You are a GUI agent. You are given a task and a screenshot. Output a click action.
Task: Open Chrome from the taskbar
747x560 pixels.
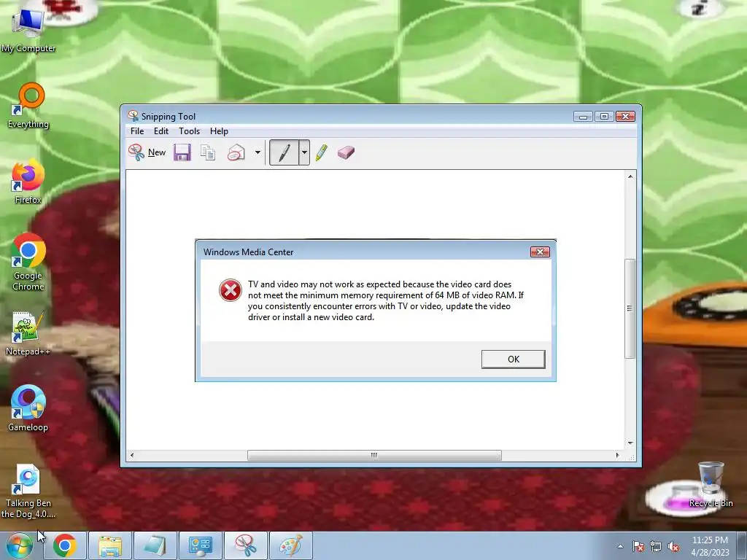pos(65,545)
